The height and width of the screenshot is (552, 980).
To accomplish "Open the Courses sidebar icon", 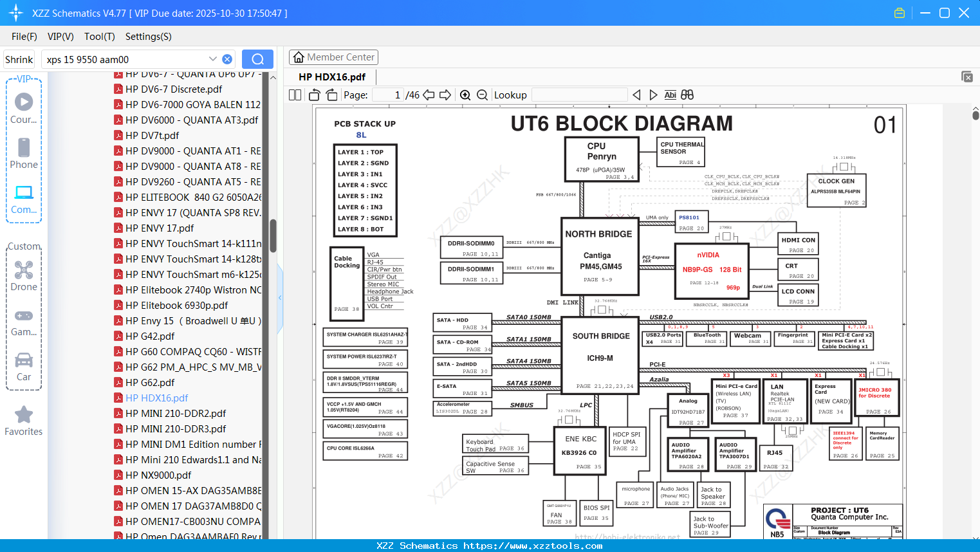I will [x=24, y=108].
